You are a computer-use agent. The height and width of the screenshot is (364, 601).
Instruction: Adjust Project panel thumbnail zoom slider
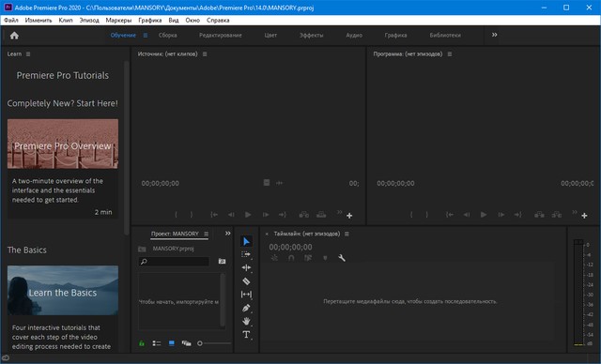click(x=214, y=343)
